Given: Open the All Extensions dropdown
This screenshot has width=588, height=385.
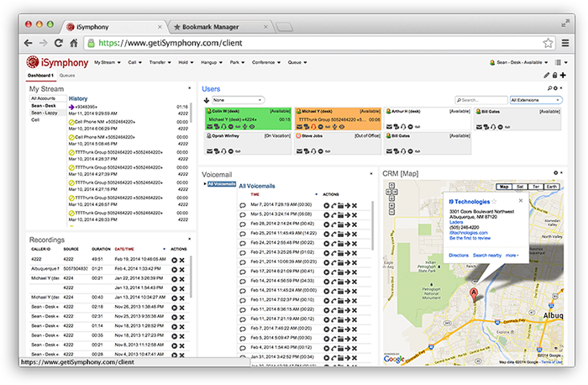Looking at the screenshot, I should click(x=536, y=99).
